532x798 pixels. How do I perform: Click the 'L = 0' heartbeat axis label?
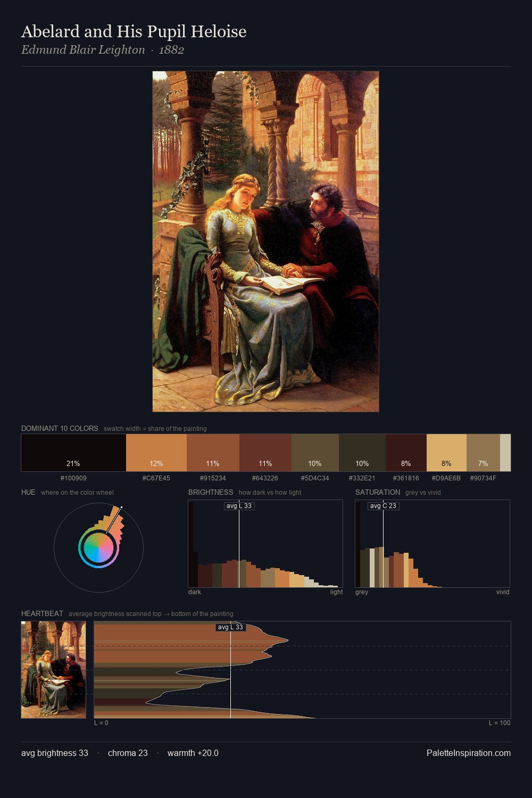[x=101, y=723]
